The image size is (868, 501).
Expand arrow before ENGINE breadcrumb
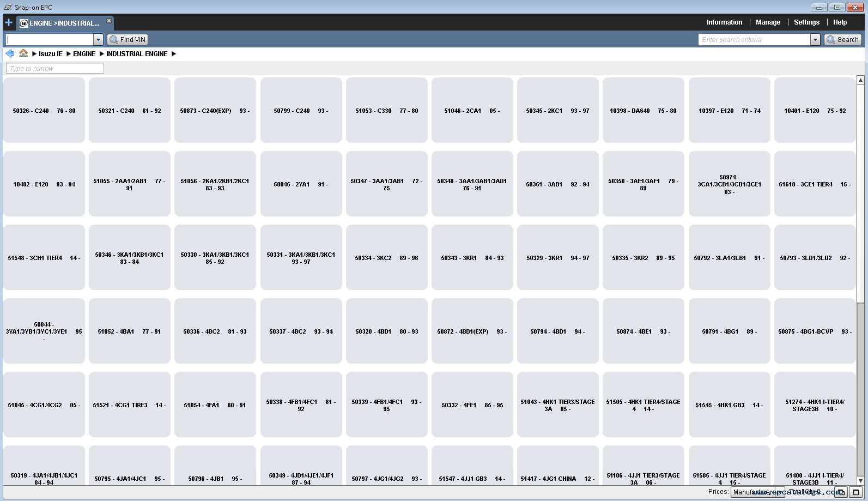68,53
